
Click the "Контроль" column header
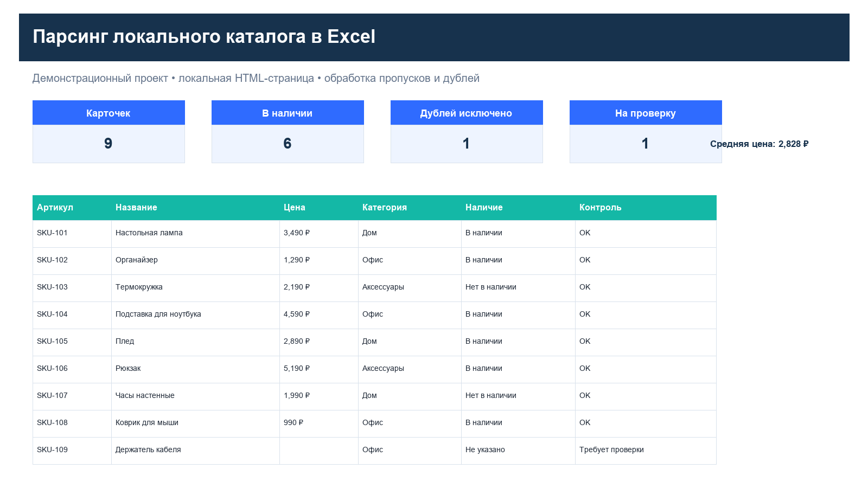(x=646, y=208)
